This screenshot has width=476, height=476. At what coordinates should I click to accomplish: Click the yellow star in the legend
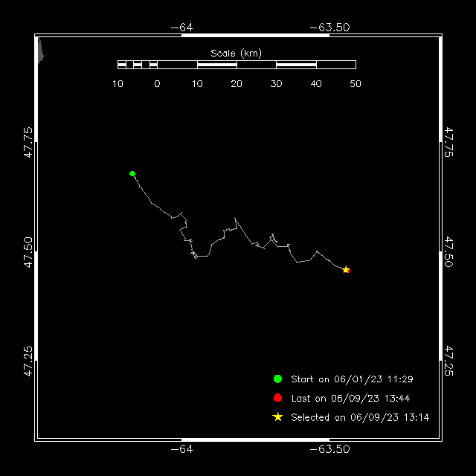click(x=277, y=417)
